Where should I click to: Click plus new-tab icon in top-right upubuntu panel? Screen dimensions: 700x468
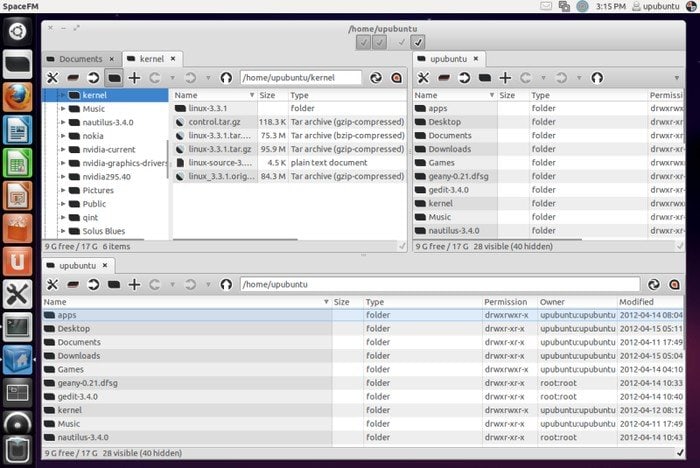[505, 78]
